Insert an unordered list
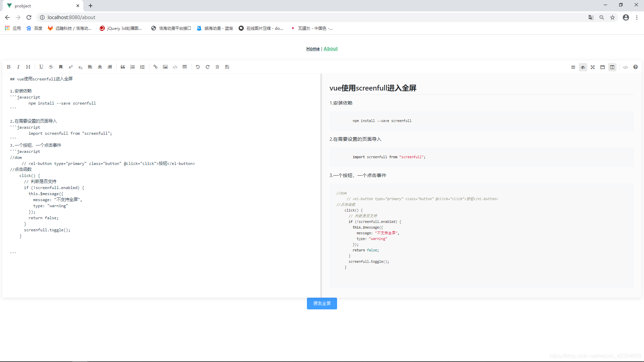The image size is (644, 362). coord(142,67)
